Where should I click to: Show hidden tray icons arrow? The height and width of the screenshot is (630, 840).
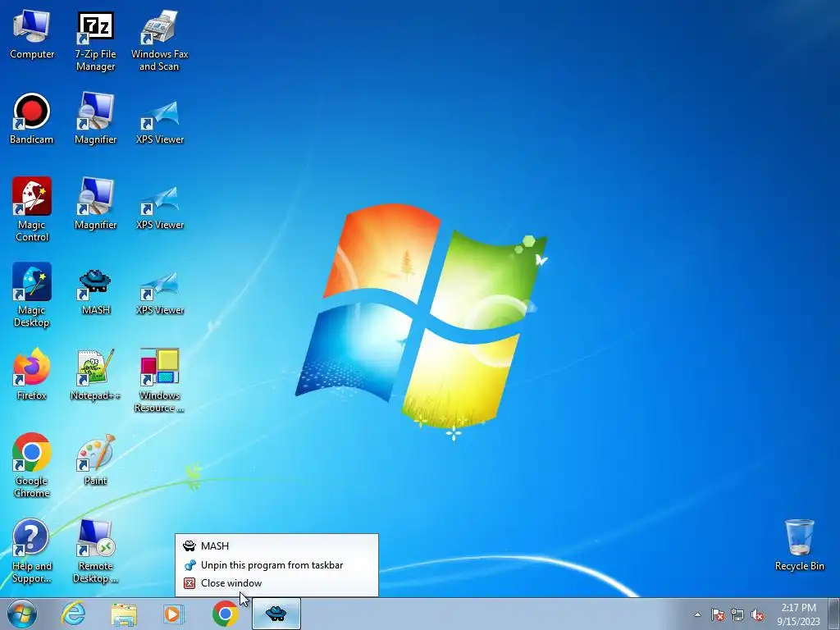coord(697,614)
